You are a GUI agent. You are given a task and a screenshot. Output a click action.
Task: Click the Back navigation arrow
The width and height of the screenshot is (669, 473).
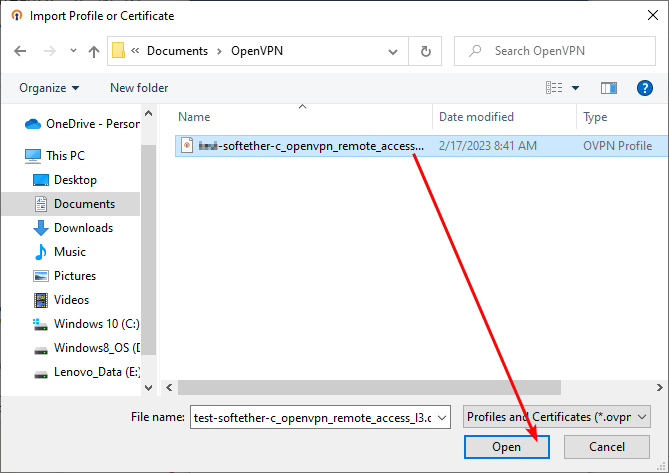pos(20,51)
